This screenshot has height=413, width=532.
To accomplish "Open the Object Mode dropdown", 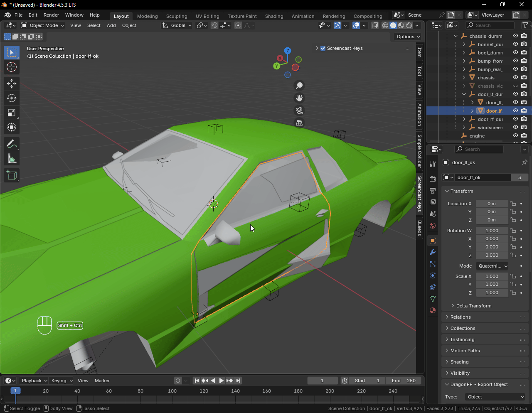I will coord(43,25).
